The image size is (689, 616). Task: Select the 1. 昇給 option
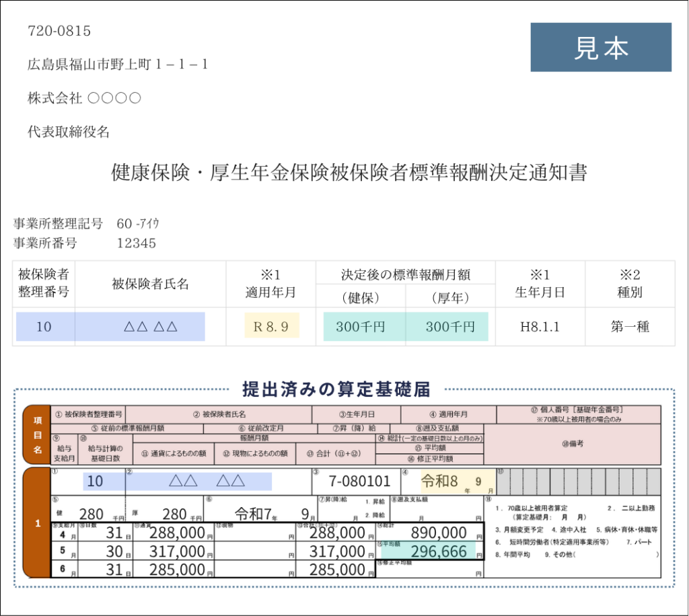click(x=375, y=502)
